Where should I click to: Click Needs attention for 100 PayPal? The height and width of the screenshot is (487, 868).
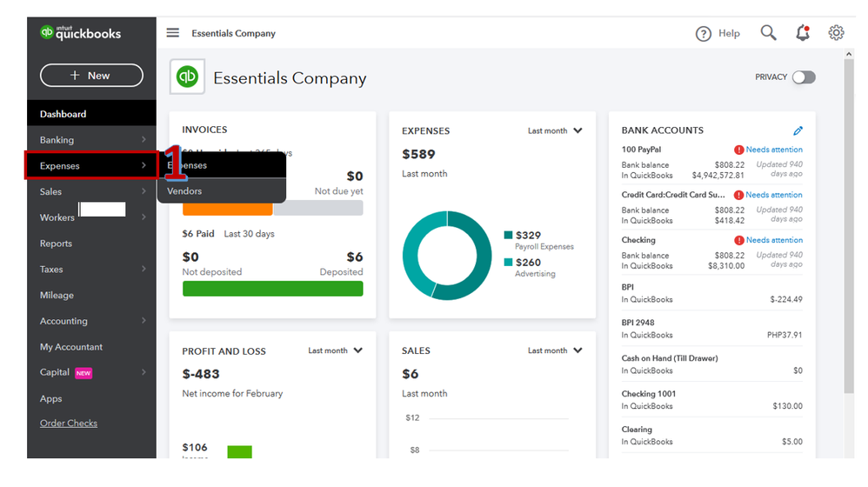[x=774, y=150]
